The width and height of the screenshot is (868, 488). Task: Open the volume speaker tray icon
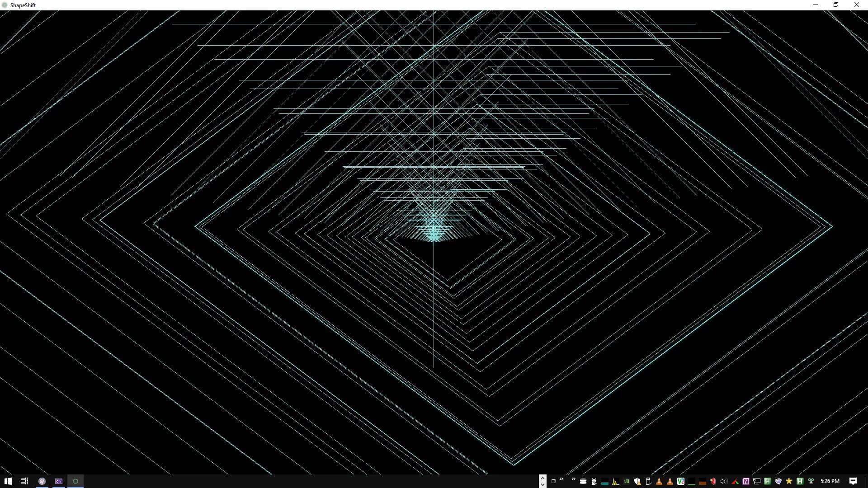point(723,481)
